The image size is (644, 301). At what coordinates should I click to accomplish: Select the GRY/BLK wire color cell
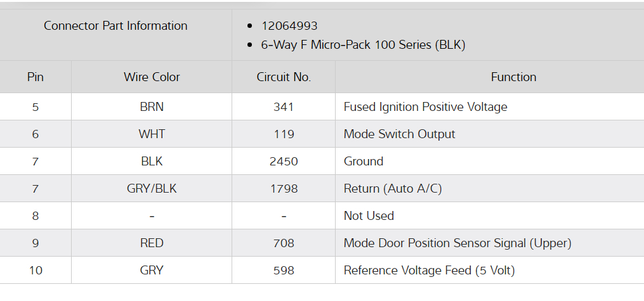click(x=152, y=189)
